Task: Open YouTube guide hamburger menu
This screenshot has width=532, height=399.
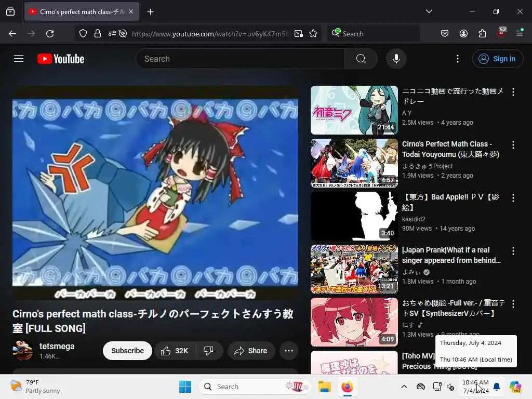Action: coord(19,59)
